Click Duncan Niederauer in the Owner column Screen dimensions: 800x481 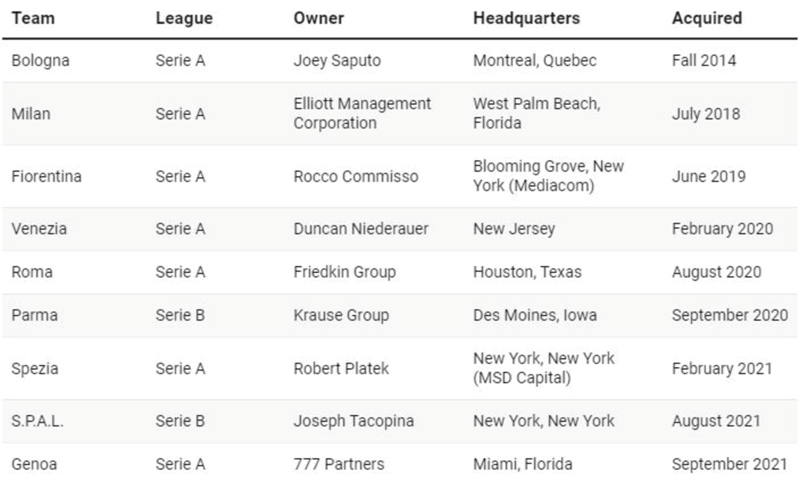(x=360, y=230)
